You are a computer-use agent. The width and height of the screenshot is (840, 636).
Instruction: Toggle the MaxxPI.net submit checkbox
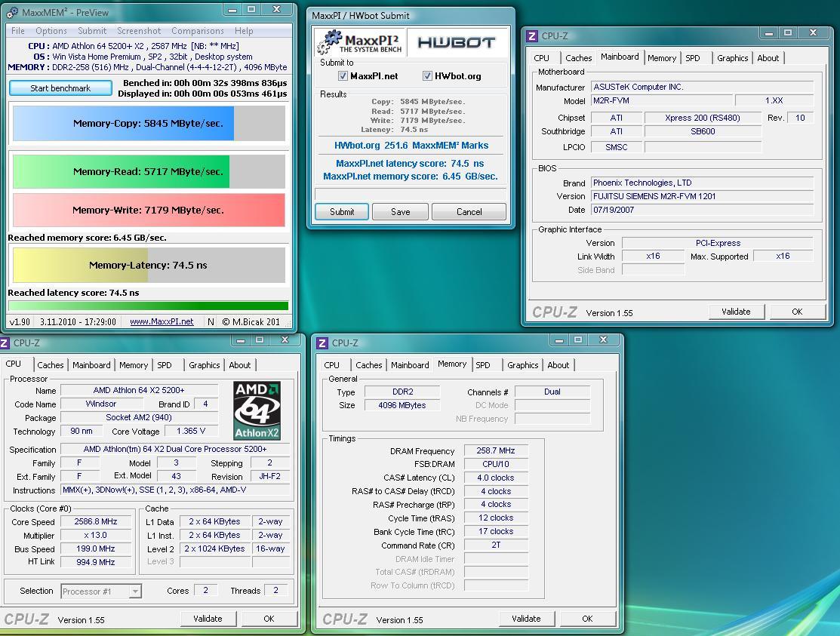coord(343,76)
